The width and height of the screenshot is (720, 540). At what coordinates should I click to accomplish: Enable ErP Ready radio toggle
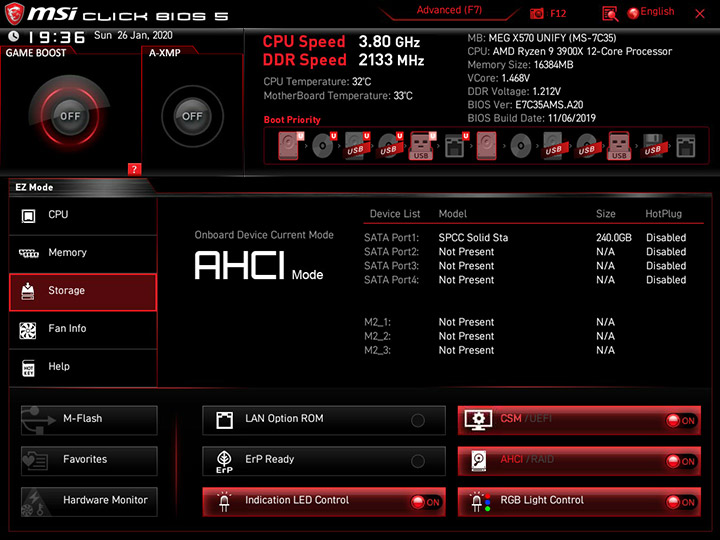[x=418, y=461]
